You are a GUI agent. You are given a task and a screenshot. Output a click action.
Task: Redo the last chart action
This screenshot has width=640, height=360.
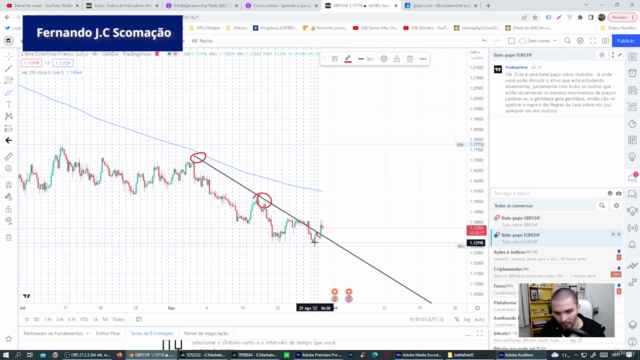(497, 41)
